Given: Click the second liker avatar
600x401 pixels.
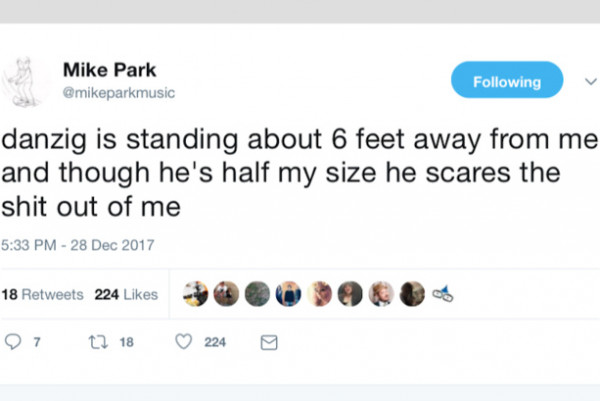Looking at the screenshot, I should pyautogui.click(x=227, y=294).
